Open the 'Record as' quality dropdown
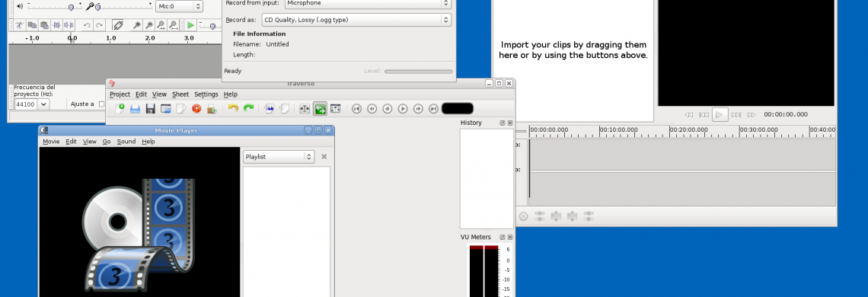The width and height of the screenshot is (868, 297). point(356,20)
